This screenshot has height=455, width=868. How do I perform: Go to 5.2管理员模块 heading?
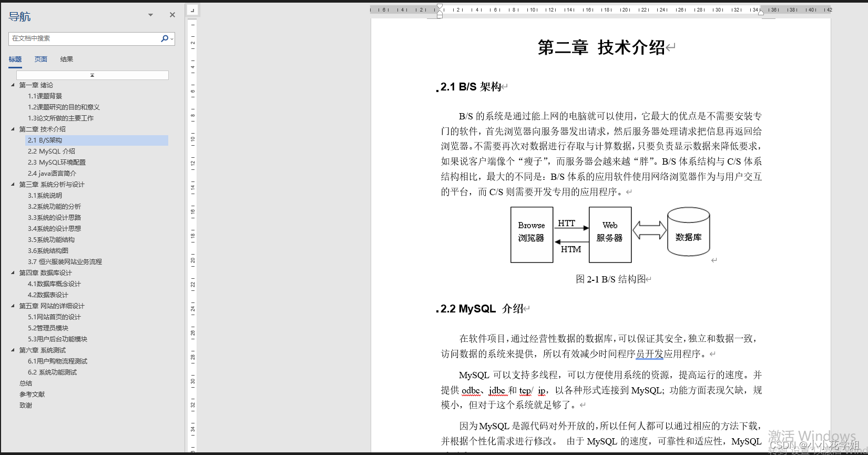[x=48, y=328]
